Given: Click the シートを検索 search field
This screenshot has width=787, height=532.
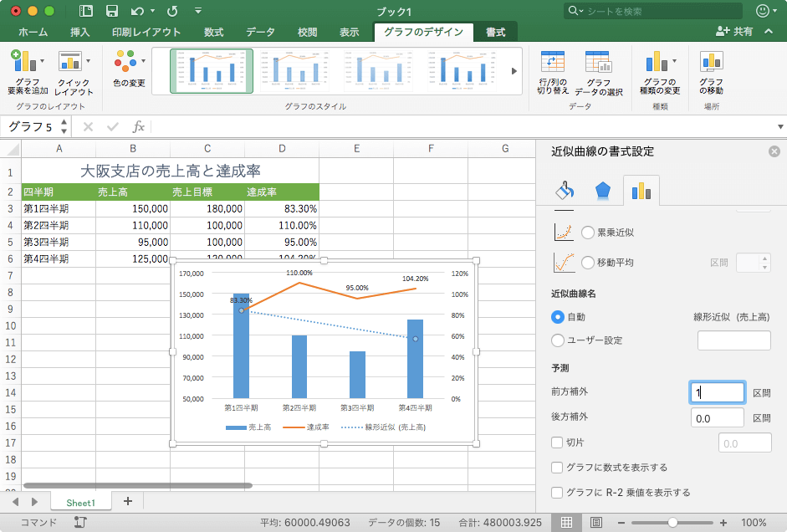Looking at the screenshot, I should pos(653,11).
